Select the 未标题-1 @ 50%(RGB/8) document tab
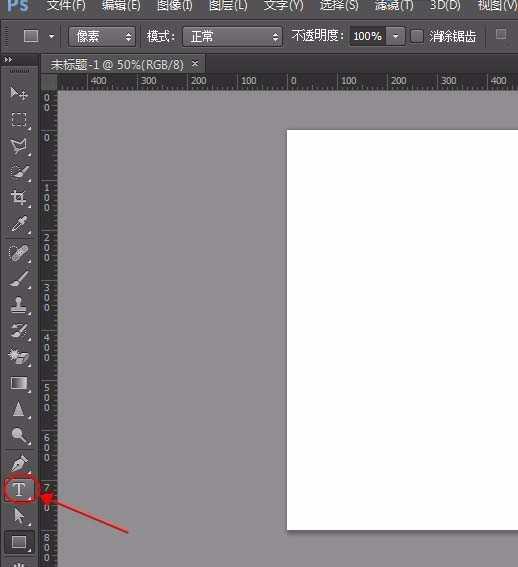This screenshot has height=567, width=518. pyautogui.click(x=118, y=65)
